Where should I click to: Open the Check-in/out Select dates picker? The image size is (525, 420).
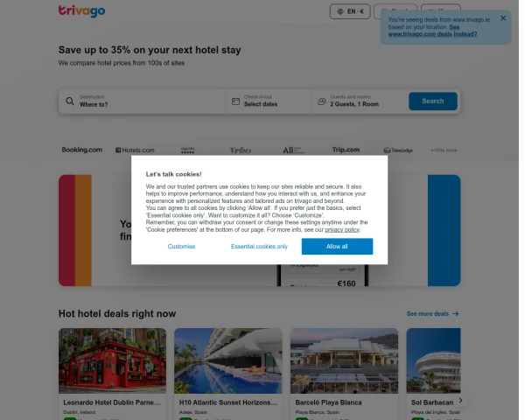(269, 101)
